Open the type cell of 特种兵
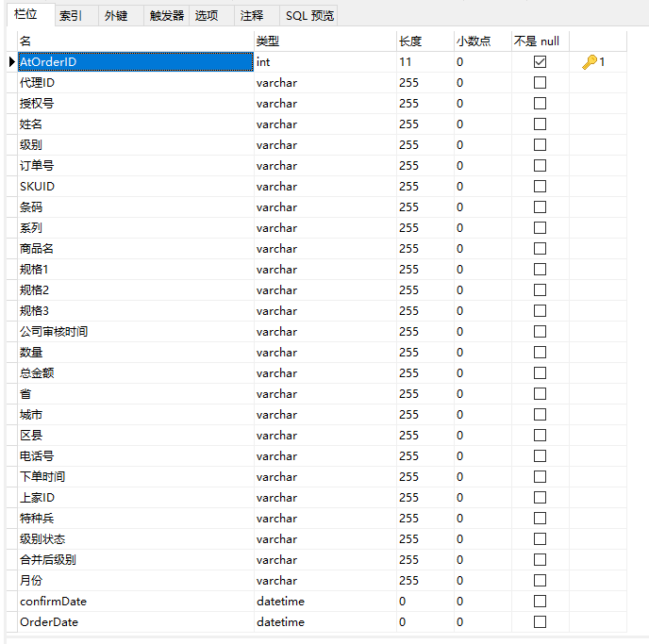 click(x=324, y=519)
